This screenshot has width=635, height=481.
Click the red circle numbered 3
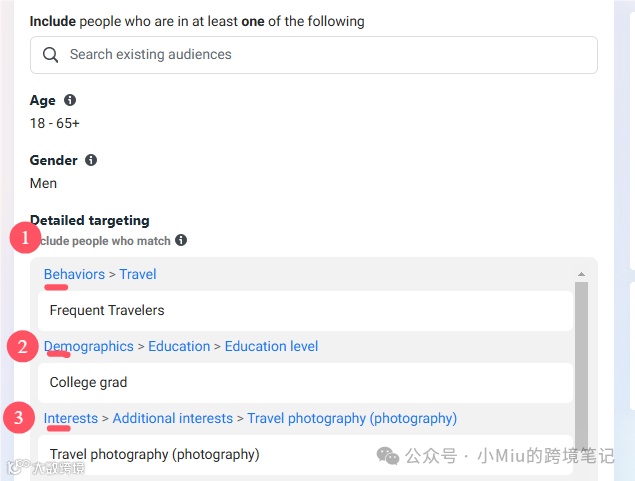click(19, 418)
